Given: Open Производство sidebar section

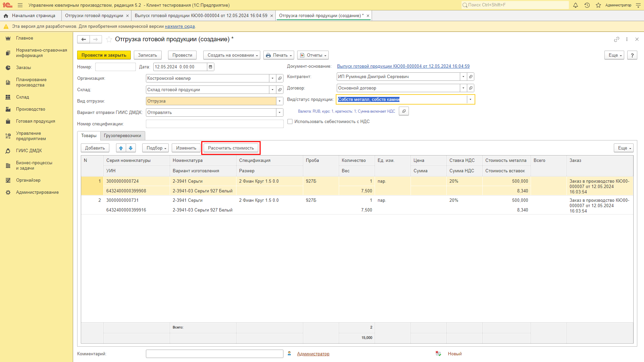Looking at the screenshot, I should click(31, 109).
